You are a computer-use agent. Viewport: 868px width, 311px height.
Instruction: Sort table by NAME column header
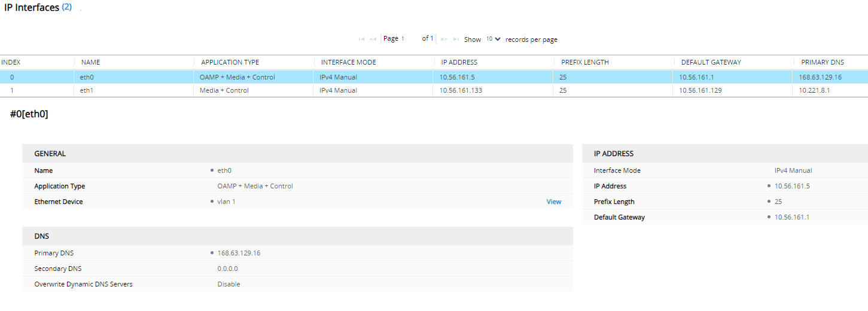tap(90, 62)
